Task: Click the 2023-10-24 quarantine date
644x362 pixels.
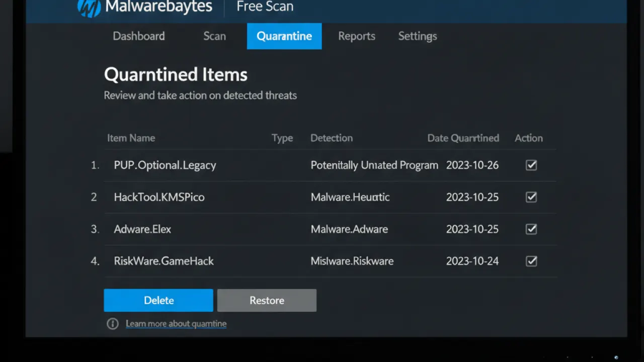Action: (472, 261)
